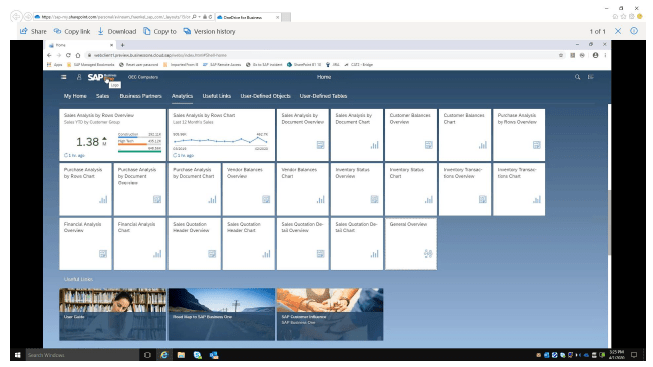This screenshot has height=367, width=653.
Task: Open Sales Analysis by Document Overview tile
Action: (303, 135)
